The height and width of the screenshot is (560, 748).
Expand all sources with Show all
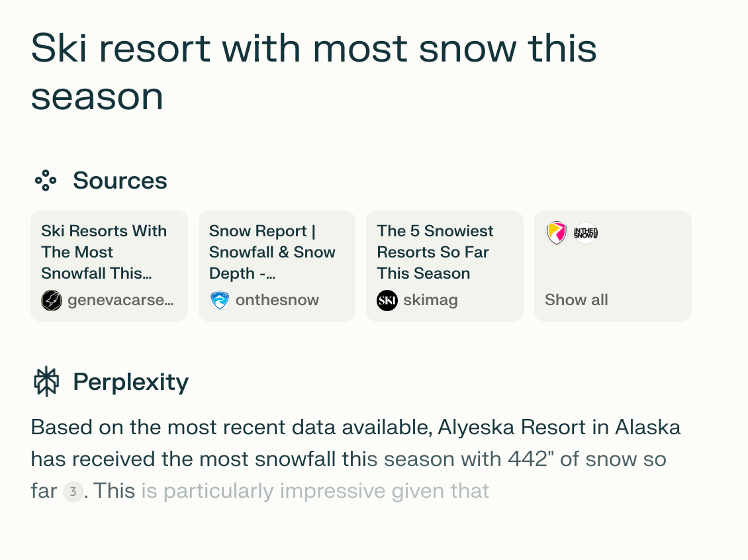point(577,300)
